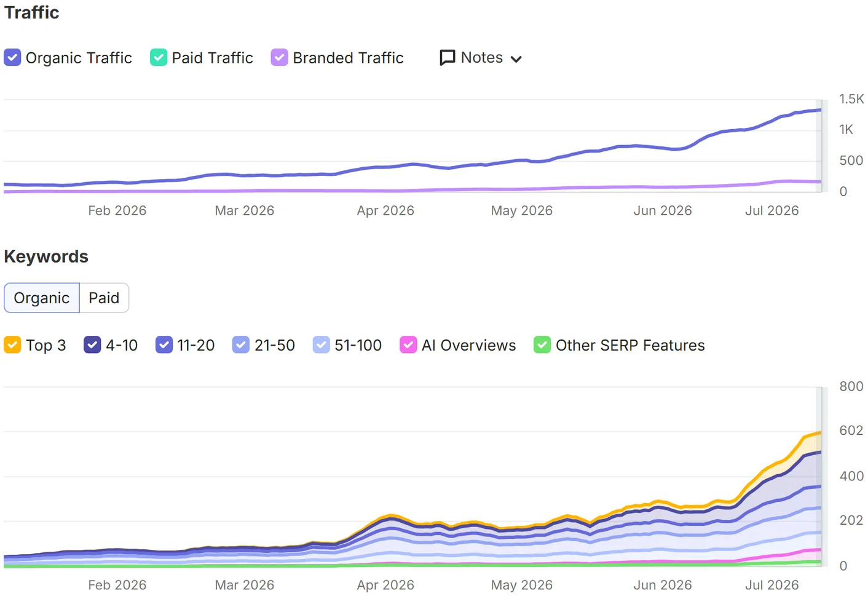Toggle the AI Overviews checkbox
868x596 pixels.
coord(408,345)
